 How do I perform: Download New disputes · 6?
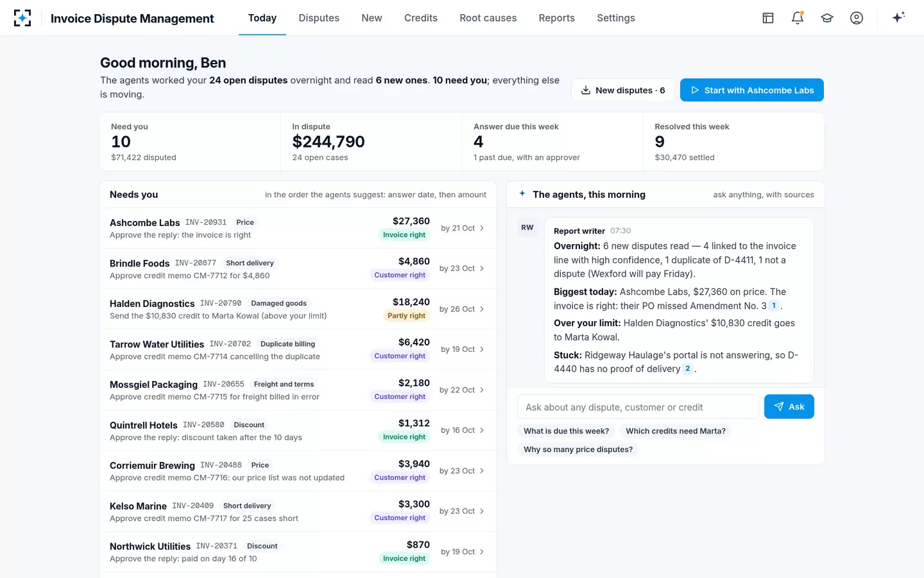click(623, 90)
